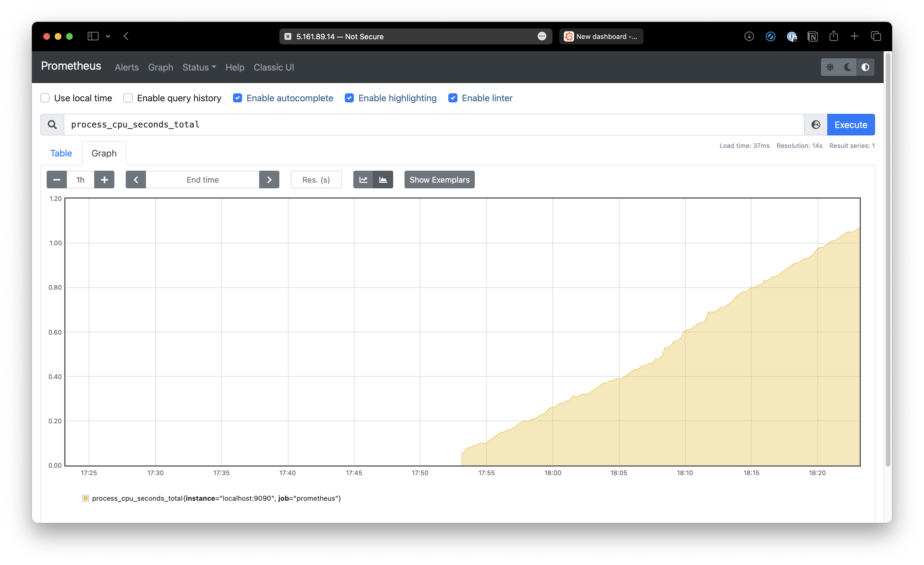Decrease graph range with the minus stepper

56,180
